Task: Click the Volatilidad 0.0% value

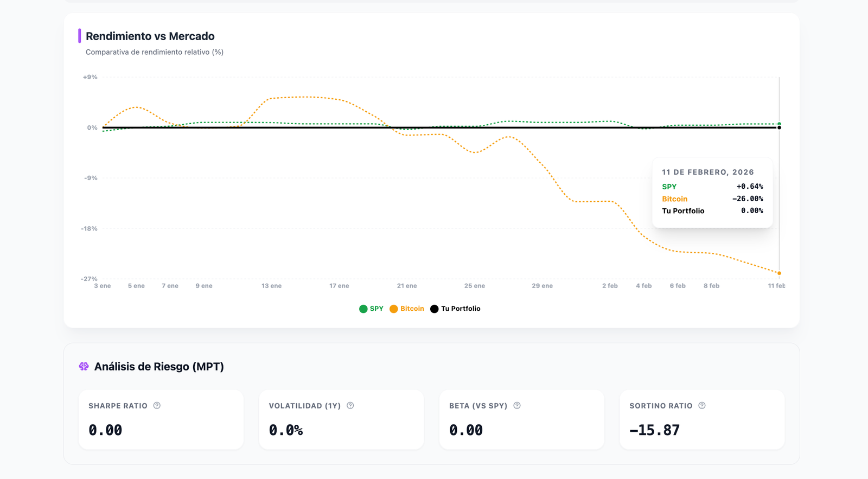Action: 286,430
